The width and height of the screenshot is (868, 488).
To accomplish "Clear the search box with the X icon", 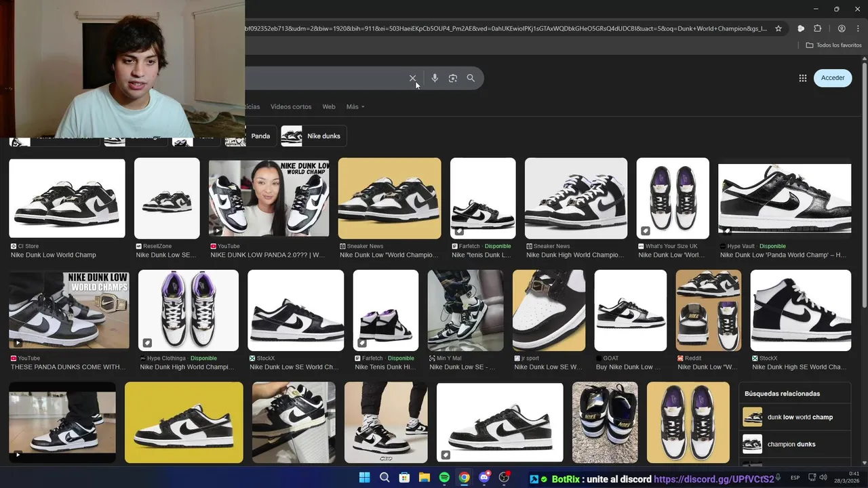I will (x=412, y=79).
